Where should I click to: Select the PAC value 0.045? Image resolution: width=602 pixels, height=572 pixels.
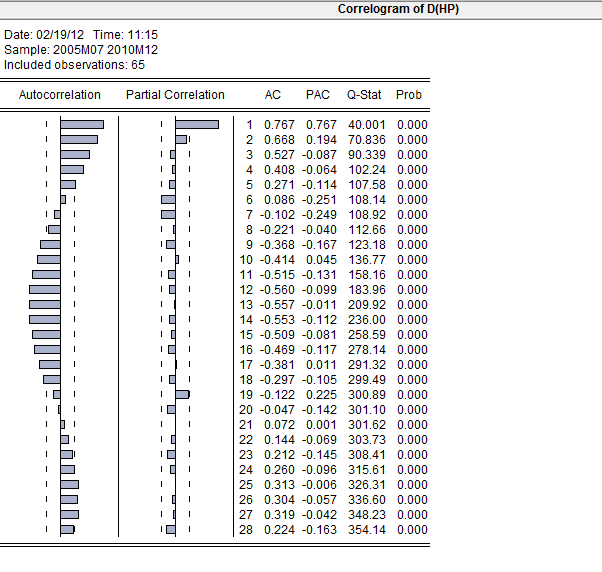click(x=321, y=260)
